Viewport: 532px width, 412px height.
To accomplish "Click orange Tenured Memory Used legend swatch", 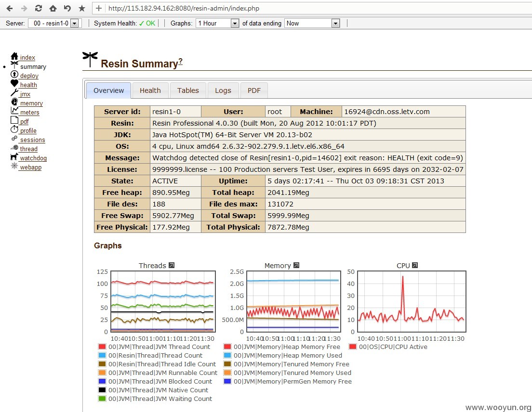I will coord(227,373).
